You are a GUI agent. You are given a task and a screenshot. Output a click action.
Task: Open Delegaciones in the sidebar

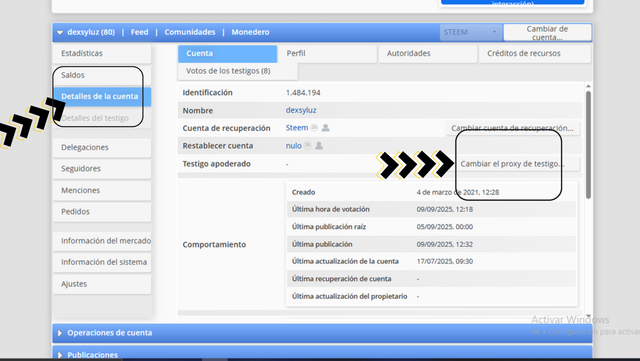102,147
